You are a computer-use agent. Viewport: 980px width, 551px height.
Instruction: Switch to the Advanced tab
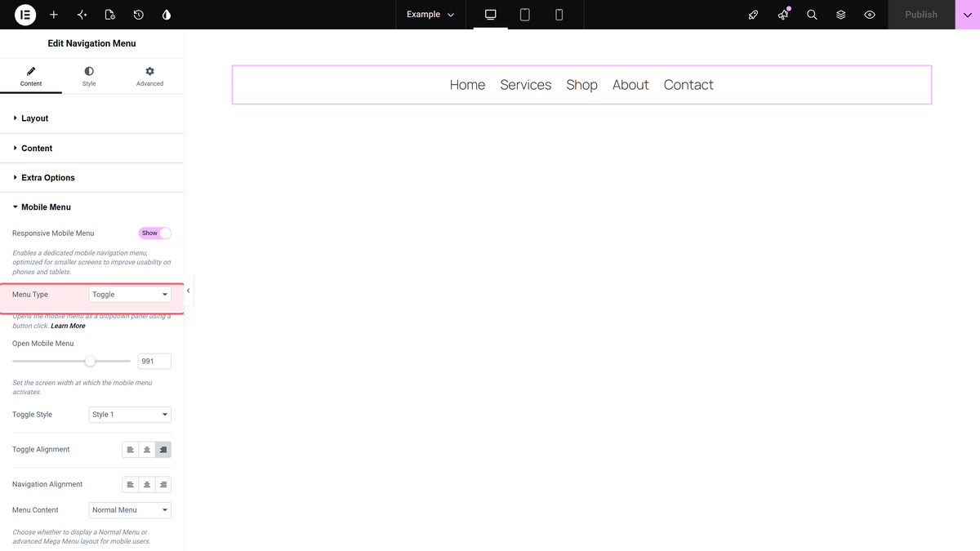pos(149,77)
